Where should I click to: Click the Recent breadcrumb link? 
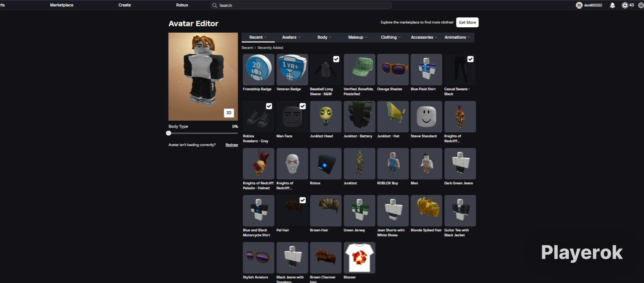coord(247,48)
